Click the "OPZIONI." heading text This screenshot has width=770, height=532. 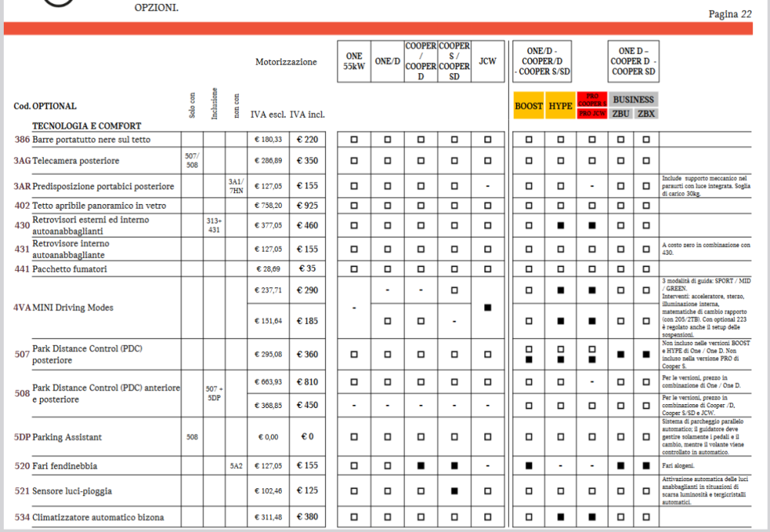click(156, 8)
